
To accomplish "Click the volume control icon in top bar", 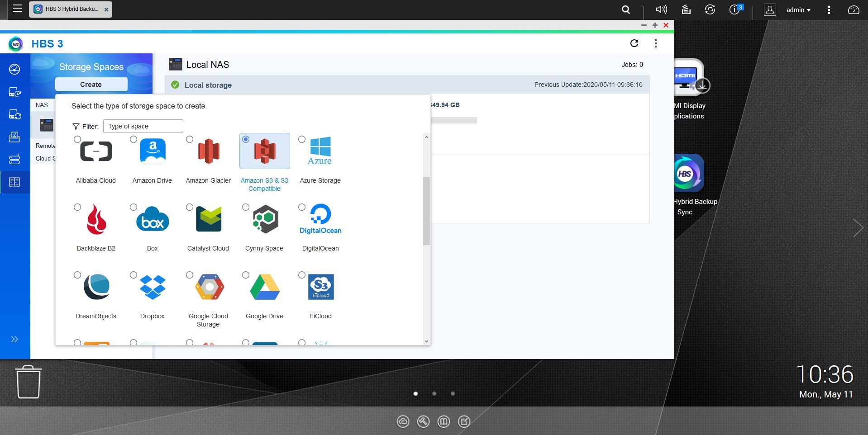I will click(x=661, y=10).
